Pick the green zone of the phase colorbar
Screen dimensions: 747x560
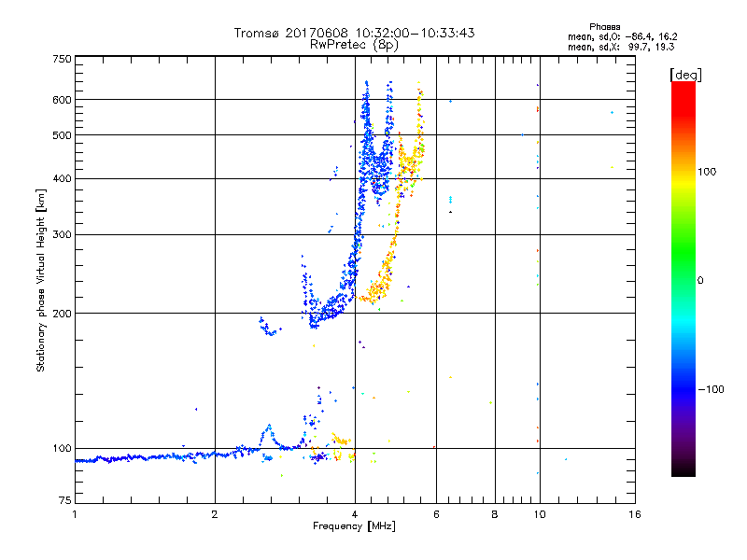tap(684, 252)
